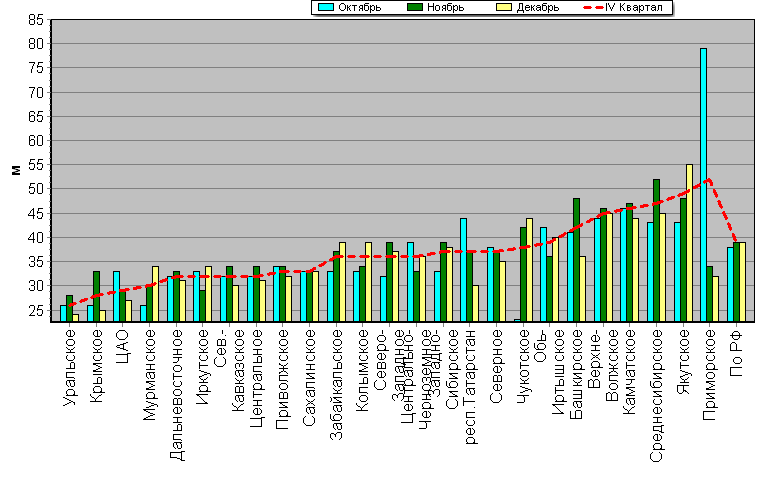The image size is (777, 479).
Task: Select the Декабрь legend label
Action: tap(538, 7)
